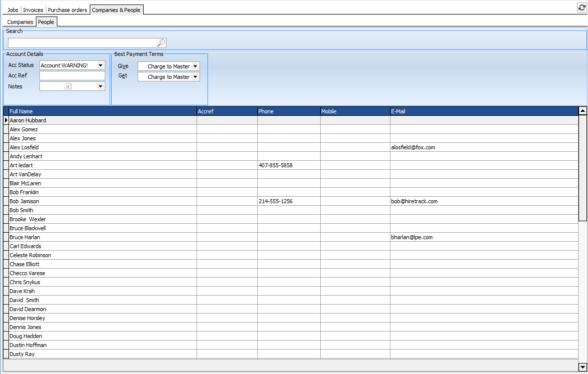Open the Get payment terms dropdown
The image size is (588, 374).
click(x=195, y=77)
